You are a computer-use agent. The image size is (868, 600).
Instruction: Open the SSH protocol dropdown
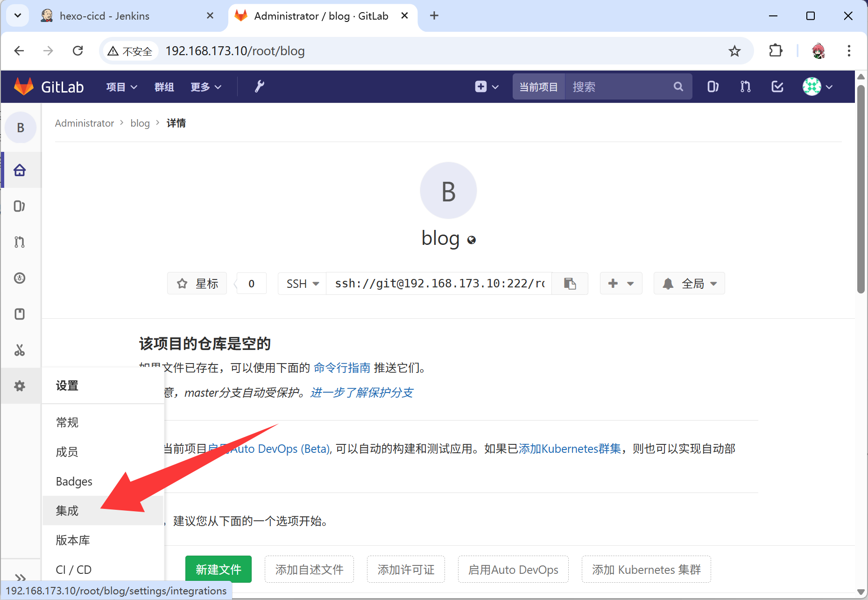(302, 284)
